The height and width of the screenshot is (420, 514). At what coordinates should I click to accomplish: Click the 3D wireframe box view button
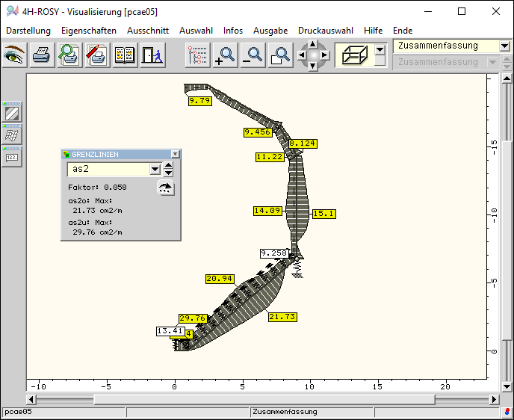tap(353, 55)
